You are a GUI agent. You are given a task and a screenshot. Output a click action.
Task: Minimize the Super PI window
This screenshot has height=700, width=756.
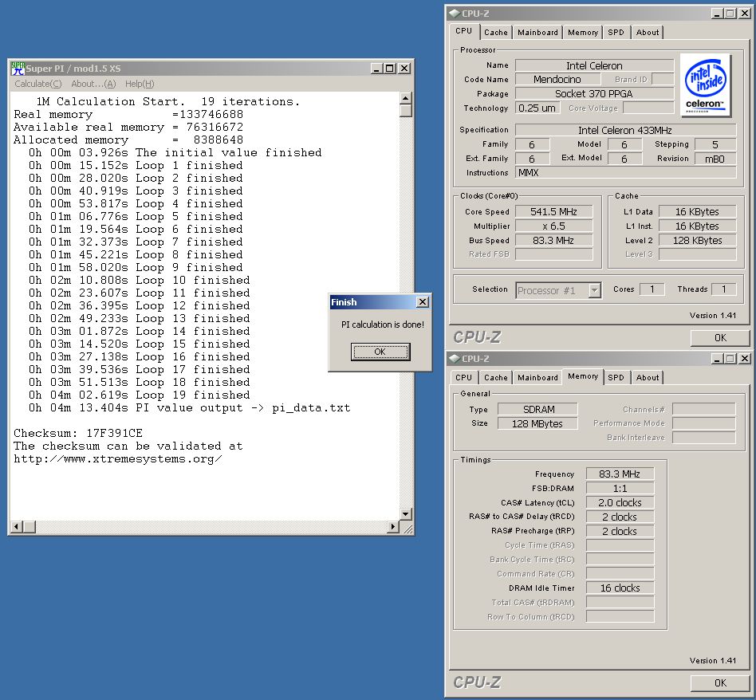click(x=376, y=69)
